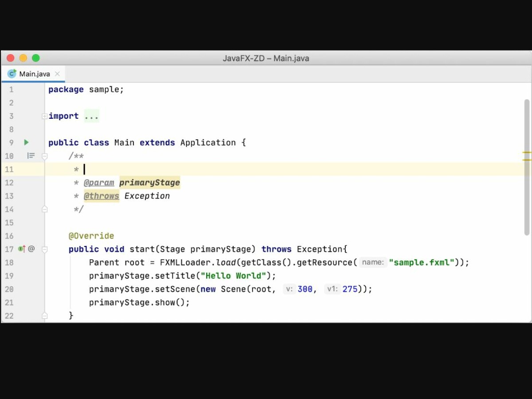Close the Main.java editor tab
Image resolution: width=532 pixels, height=399 pixels.
(57, 74)
